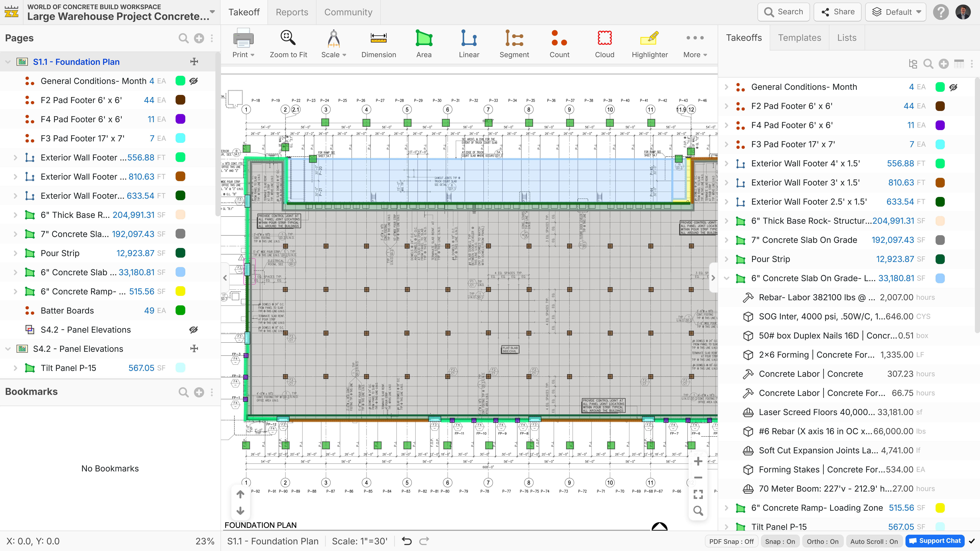Expand Pour Strip in Pages list

[16, 253]
